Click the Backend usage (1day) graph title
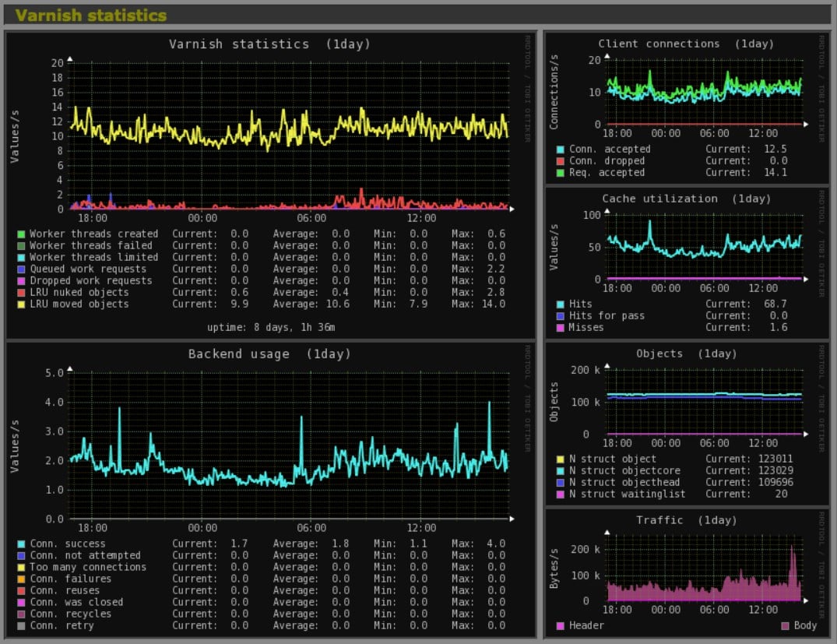 269,354
